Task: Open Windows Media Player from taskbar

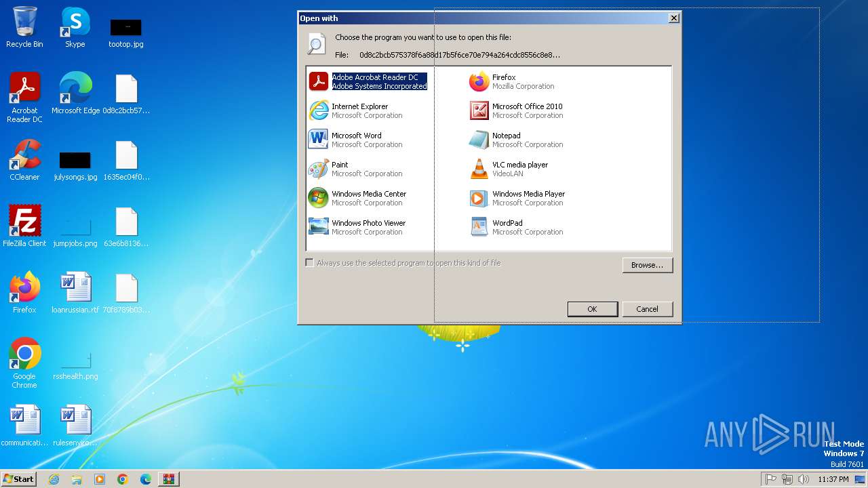Action: point(100,479)
